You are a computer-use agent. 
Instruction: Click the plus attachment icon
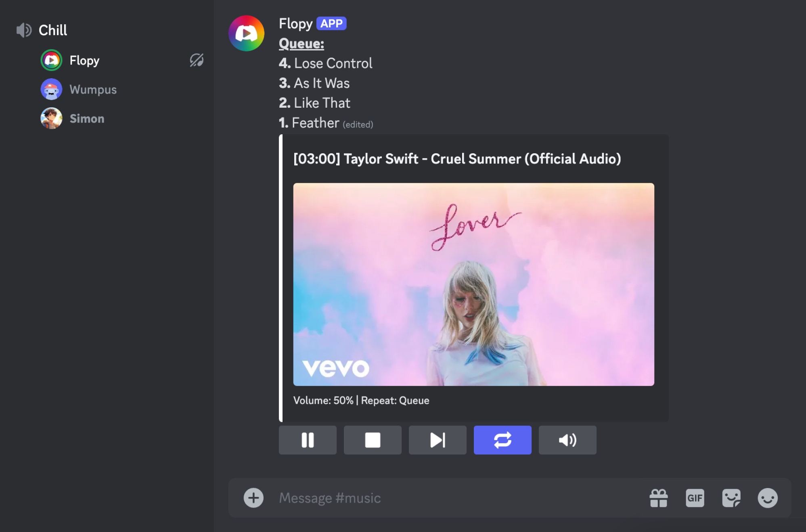coord(253,498)
